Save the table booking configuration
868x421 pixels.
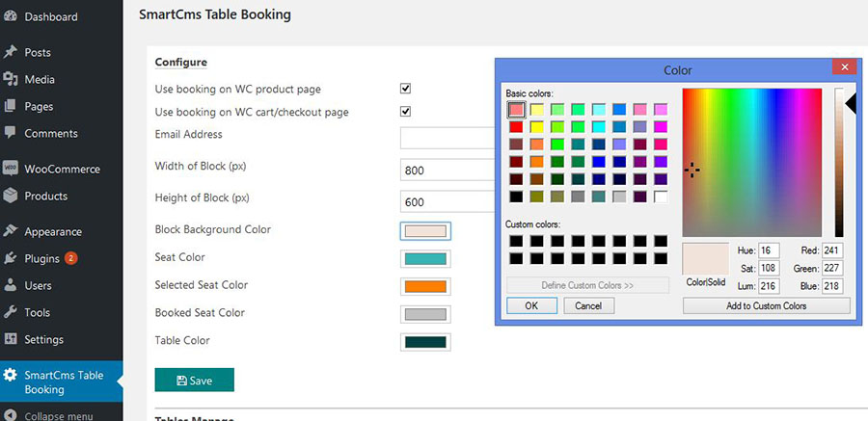(194, 381)
